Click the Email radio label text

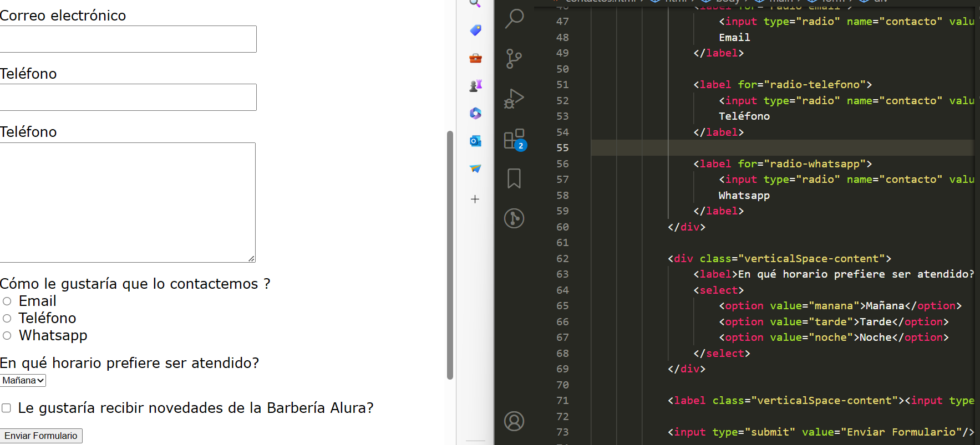pos(38,301)
